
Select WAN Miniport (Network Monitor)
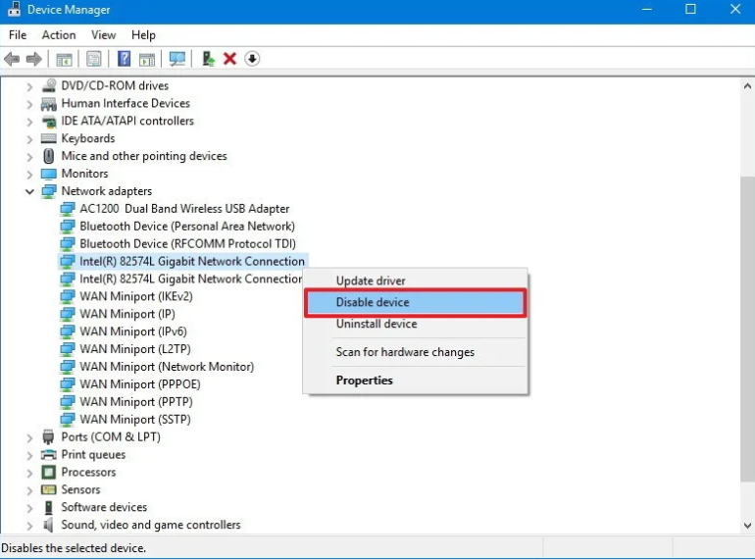click(x=167, y=367)
